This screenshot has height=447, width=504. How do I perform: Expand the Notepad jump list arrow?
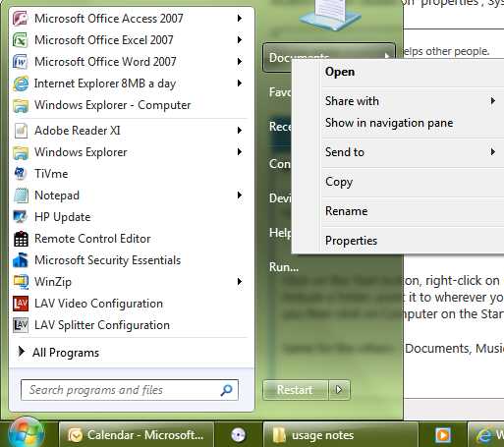click(240, 196)
